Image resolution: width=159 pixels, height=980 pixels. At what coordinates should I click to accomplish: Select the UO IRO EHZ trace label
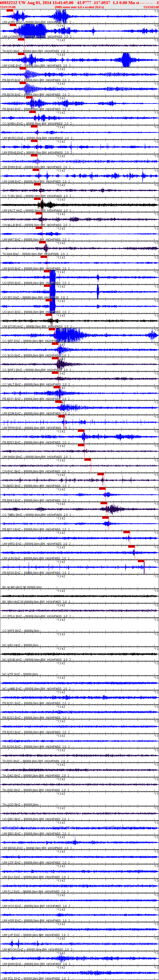[36, 298]
